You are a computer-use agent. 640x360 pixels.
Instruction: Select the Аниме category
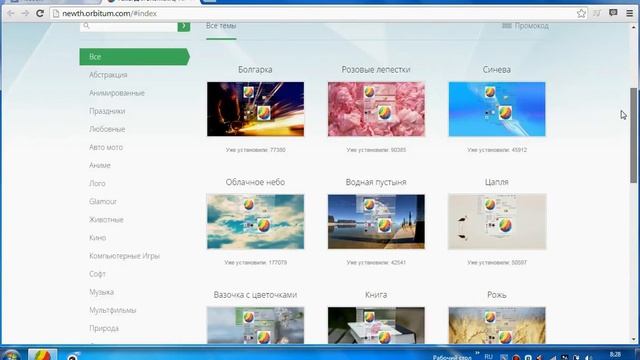click(x=100, y=165)
